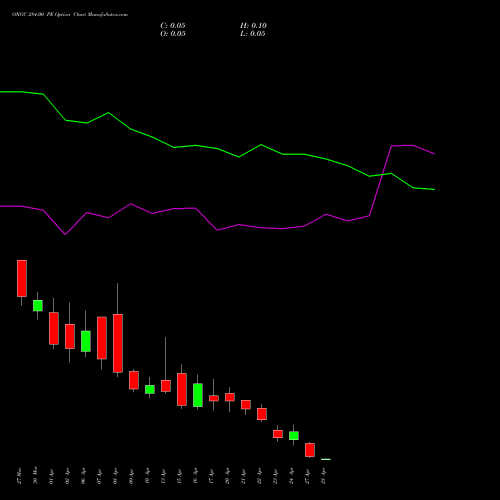The image size is (500, 500).
Task: Click the "15 Apr" date axis label
Action: tap(179, 476)
